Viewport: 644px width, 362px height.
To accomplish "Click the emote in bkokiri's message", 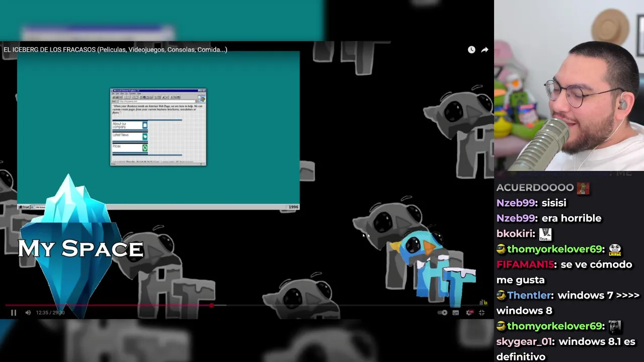I will [545, 234].
